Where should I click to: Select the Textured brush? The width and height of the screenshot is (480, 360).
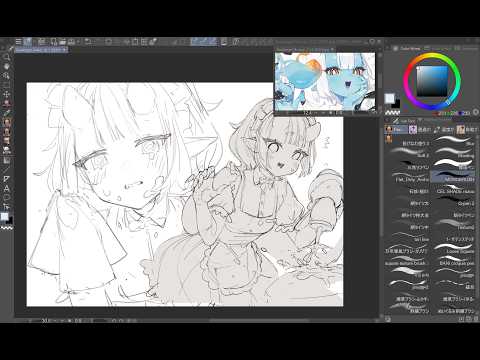(454, 225)
